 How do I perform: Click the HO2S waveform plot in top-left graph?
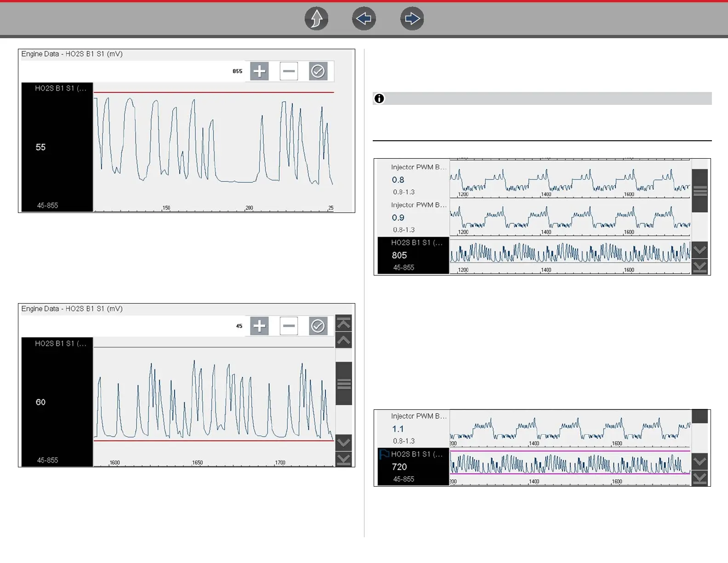[x=214, y=147]
